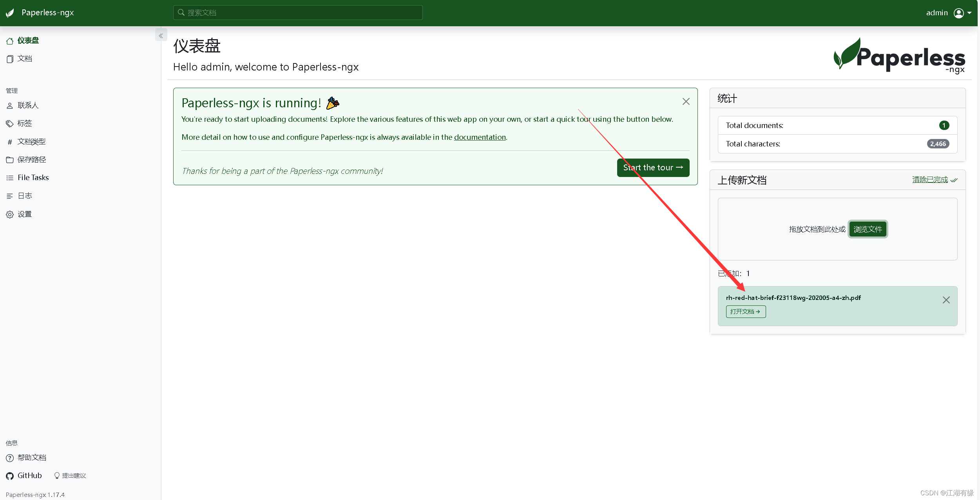Go to 联系人 correspondents
Viewport: 980px width, 500px height.
point(27,105)
